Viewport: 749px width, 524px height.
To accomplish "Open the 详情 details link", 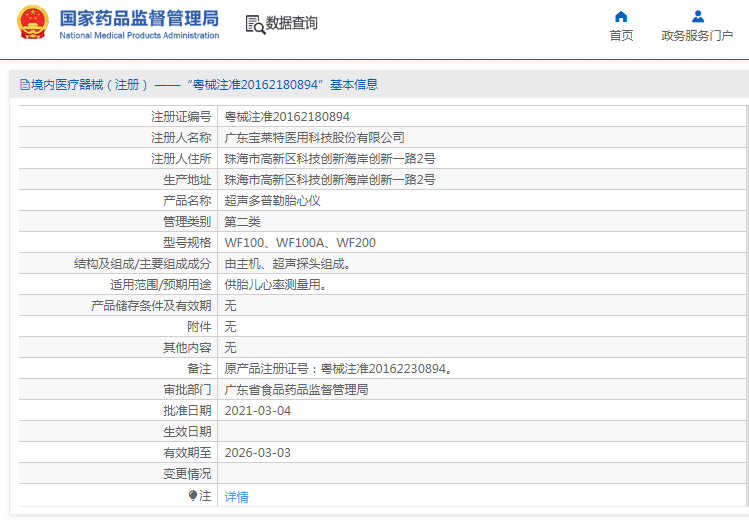I will [236, 497].
